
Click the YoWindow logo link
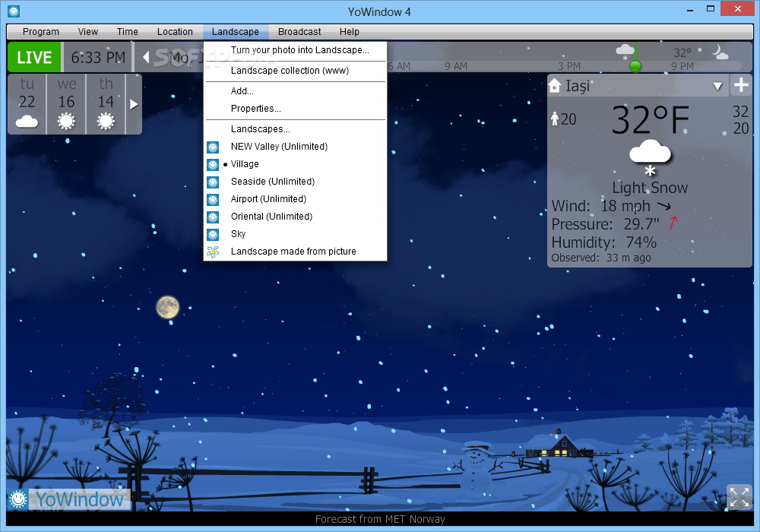(x=69, y=499)
